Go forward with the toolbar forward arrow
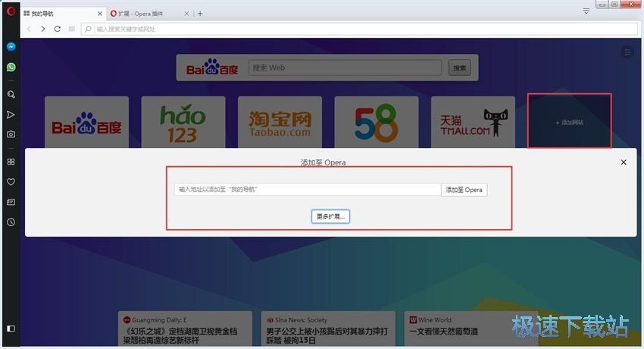 click(42, 29)
